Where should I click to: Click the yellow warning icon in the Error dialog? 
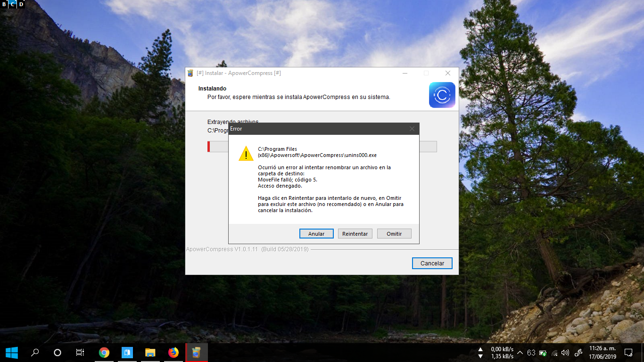click(x=246, y=153)
